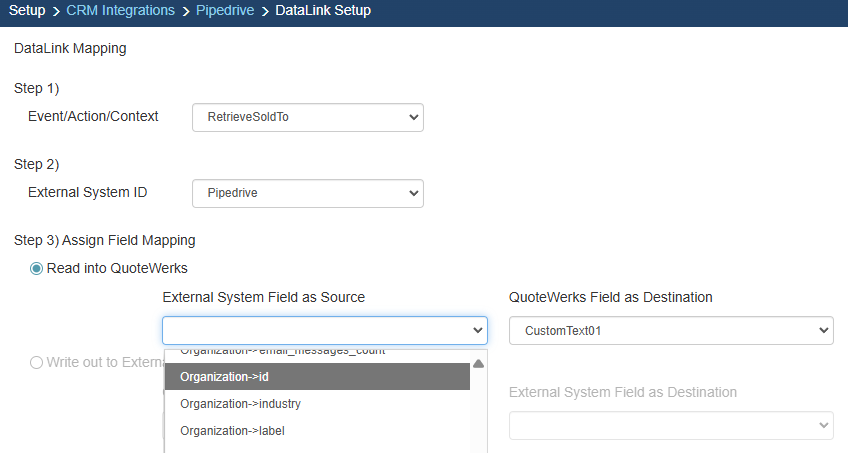848x453 pixels.
Task: Click the chevron arrow on the CustomText01 dropdown
Action: [x=823, y=330]
